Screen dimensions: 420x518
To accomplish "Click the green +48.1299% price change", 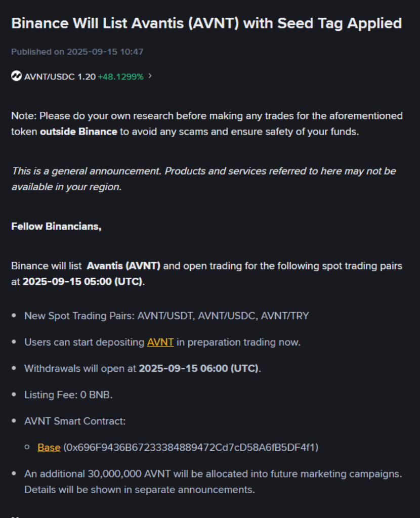I will (120, 76).
